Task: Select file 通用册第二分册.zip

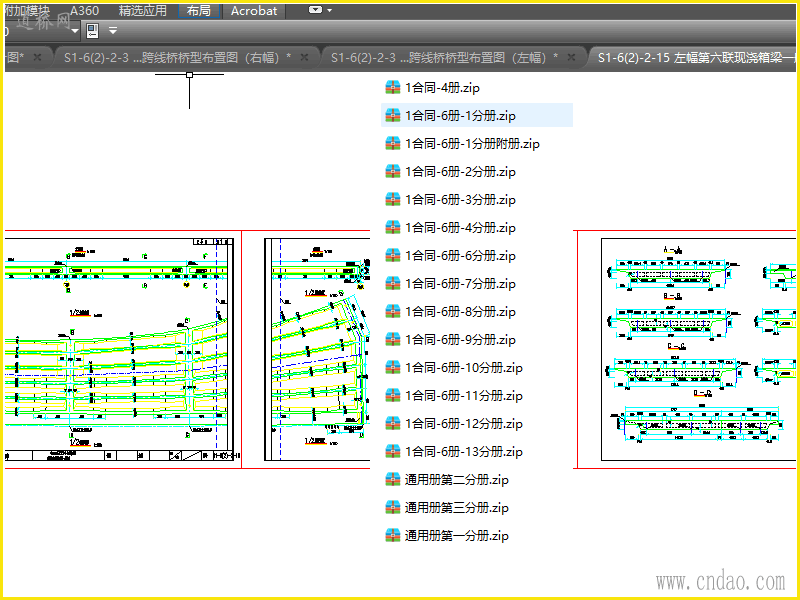Action: pyautogui.click(x=457, y=480)
